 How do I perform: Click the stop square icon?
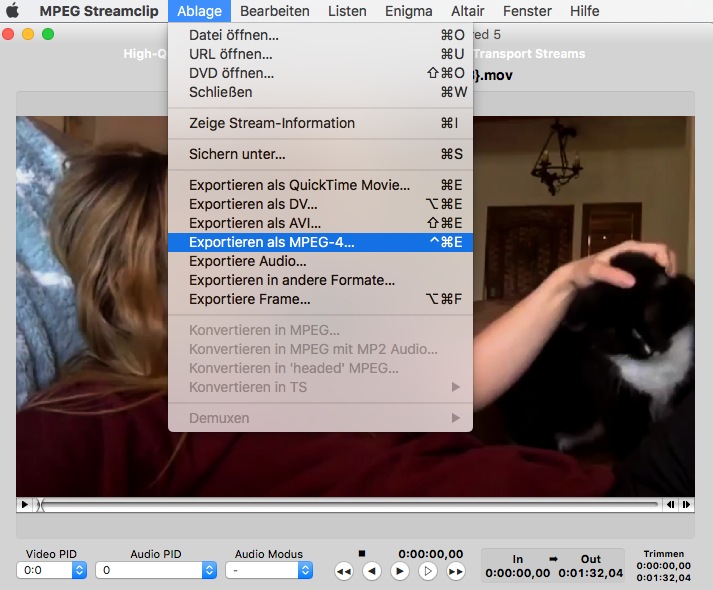click(362, 553)
